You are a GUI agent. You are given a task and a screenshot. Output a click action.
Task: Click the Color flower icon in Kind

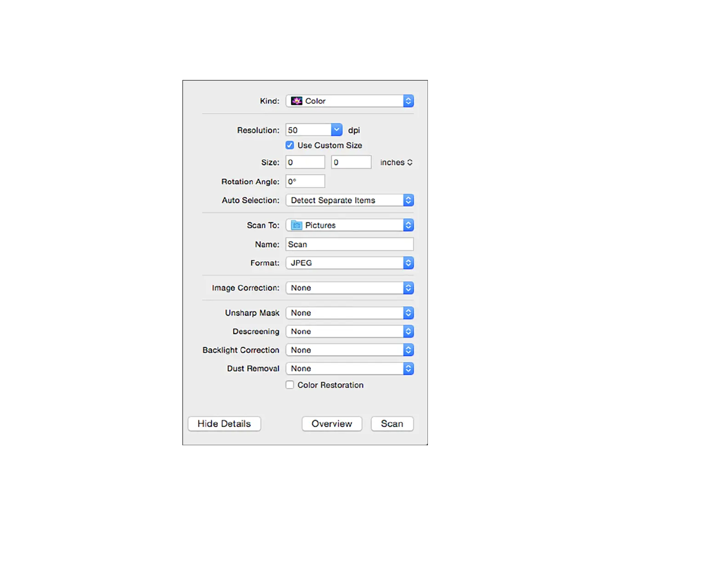296,101
